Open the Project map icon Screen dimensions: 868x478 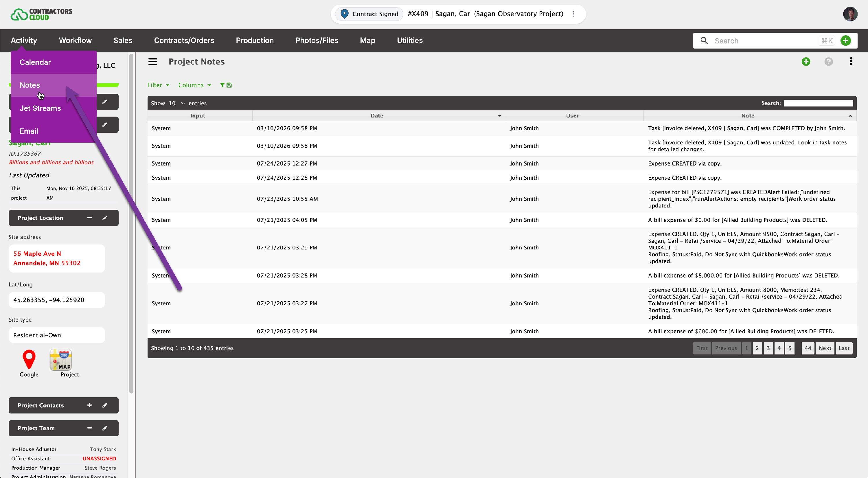click(x=61, y=360)
